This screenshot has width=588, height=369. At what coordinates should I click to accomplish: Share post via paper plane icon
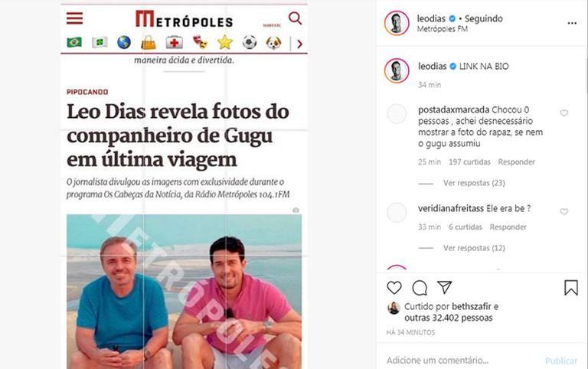[444, 287]
